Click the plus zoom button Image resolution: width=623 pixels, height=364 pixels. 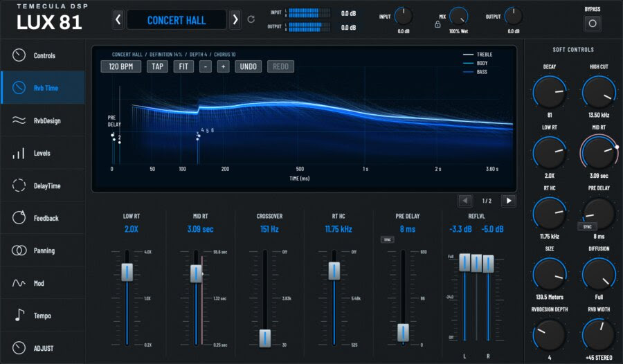(x=224, y=66)
